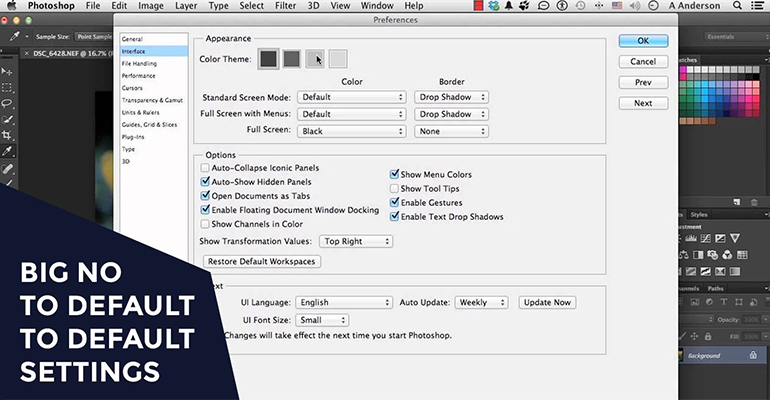Open Full Screen border dropdown set to None
The height and width of the screenshot is (400, 770).
pyautogui.click(x=451, y=131)
